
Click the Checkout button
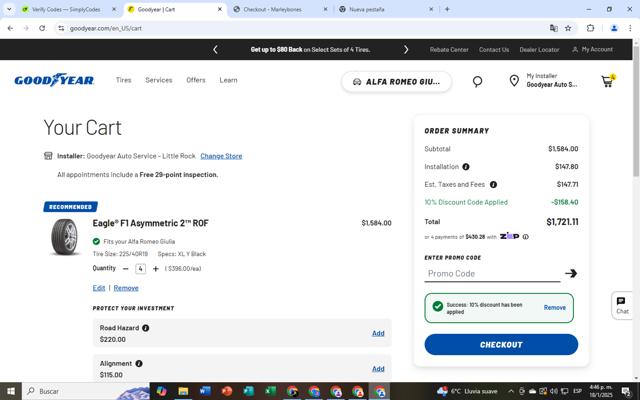501,344
